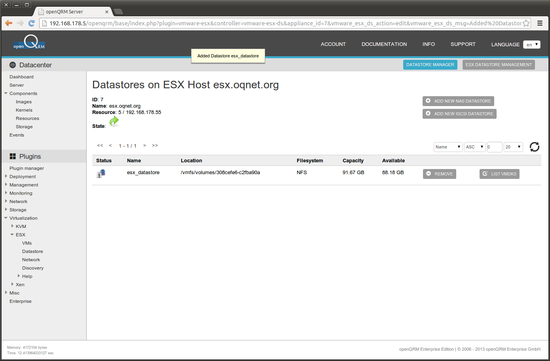Expand the Misc plugin group
550x361 pixels.
coord(6,293)
